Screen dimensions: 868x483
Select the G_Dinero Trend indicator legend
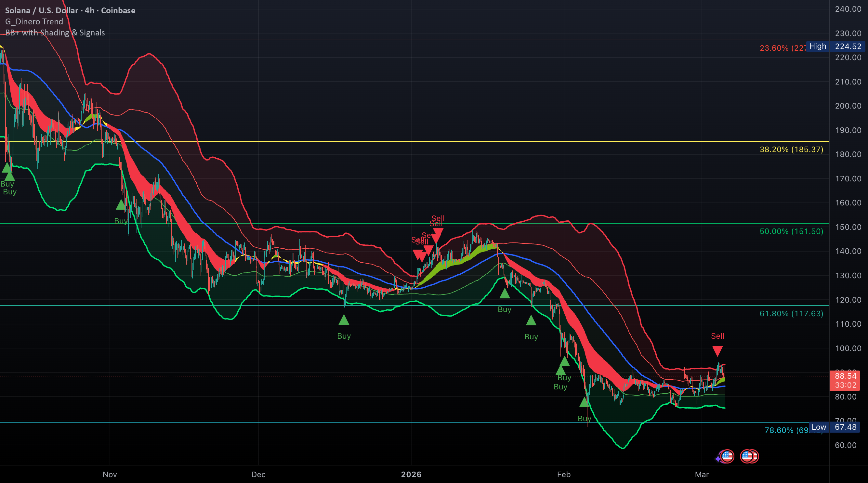pos(34,21)
